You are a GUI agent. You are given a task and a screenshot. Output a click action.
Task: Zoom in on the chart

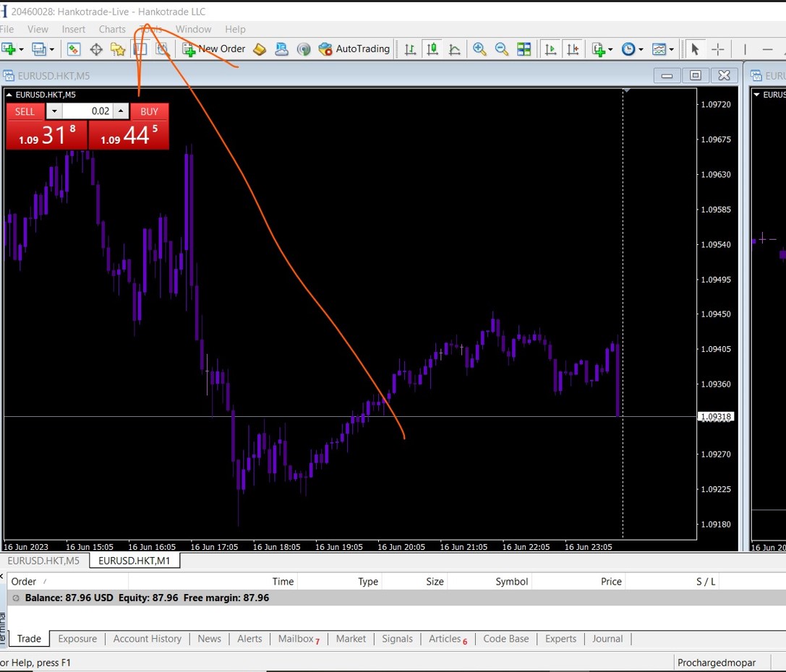click(479, 49)
